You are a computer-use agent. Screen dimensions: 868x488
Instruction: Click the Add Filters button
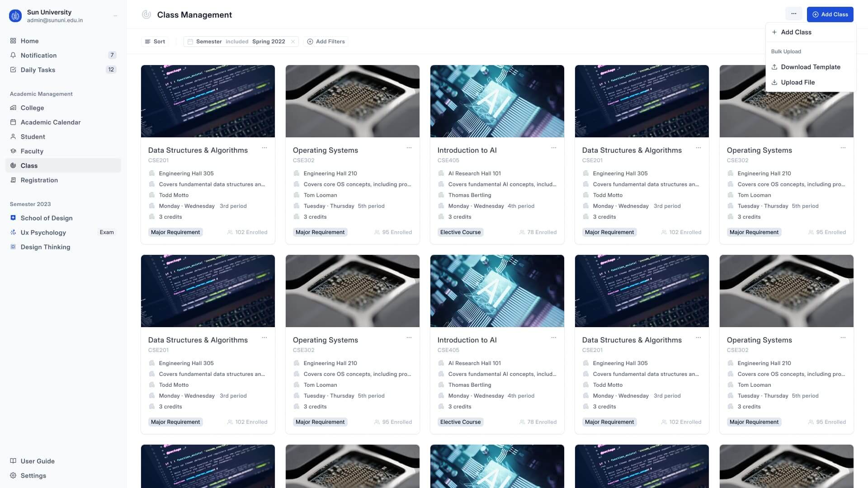pyautogui.click(x=326, y=42)
